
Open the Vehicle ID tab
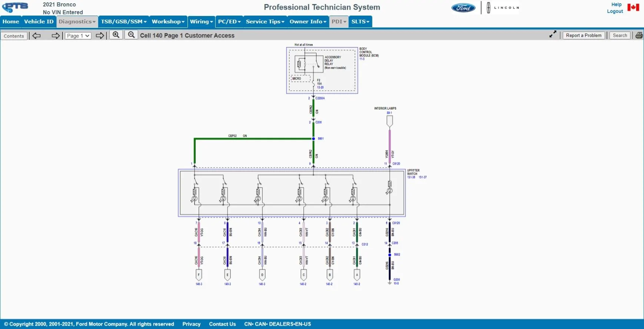pyautogui.click(x=39, y=22)
